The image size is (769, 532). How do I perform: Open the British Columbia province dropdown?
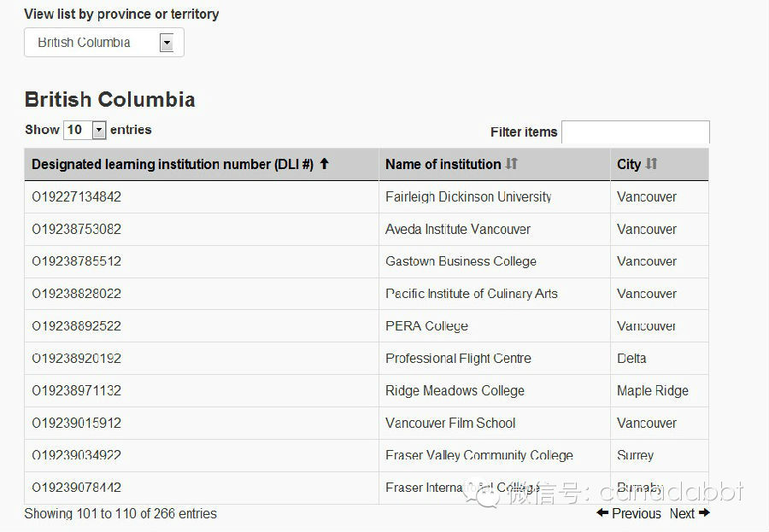coord(103,43)
